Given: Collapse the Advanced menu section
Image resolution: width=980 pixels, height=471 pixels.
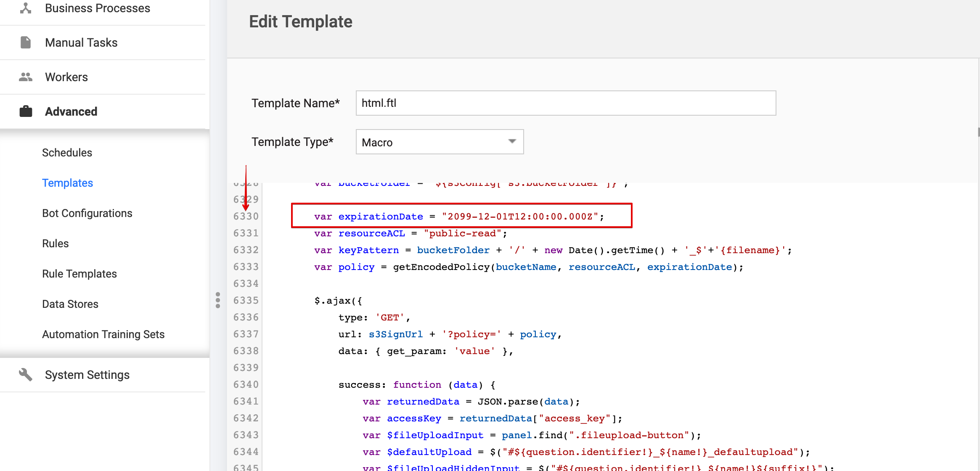Looking at the screenshot, I should [103, 111].
